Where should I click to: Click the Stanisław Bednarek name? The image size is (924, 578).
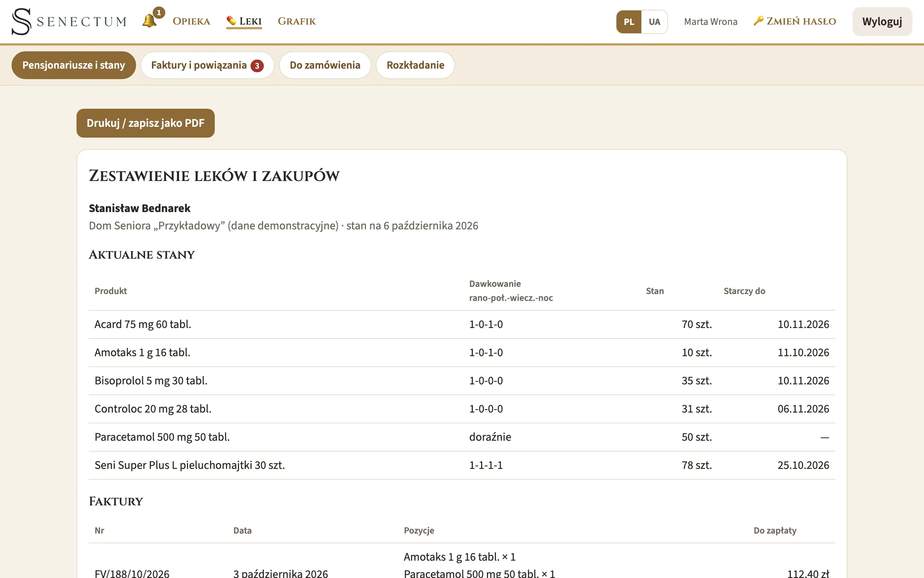point(139,208)
